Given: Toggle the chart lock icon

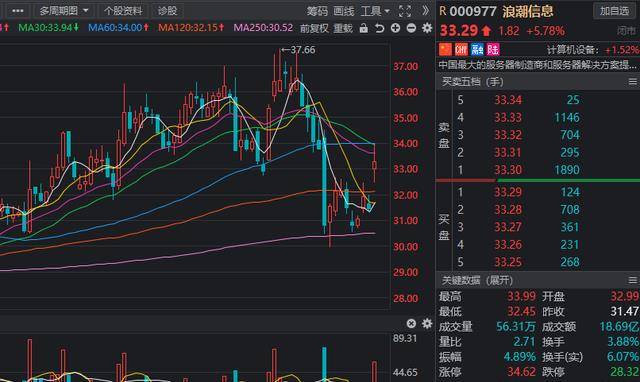Looking at the screenshot, I should (364, 28).
